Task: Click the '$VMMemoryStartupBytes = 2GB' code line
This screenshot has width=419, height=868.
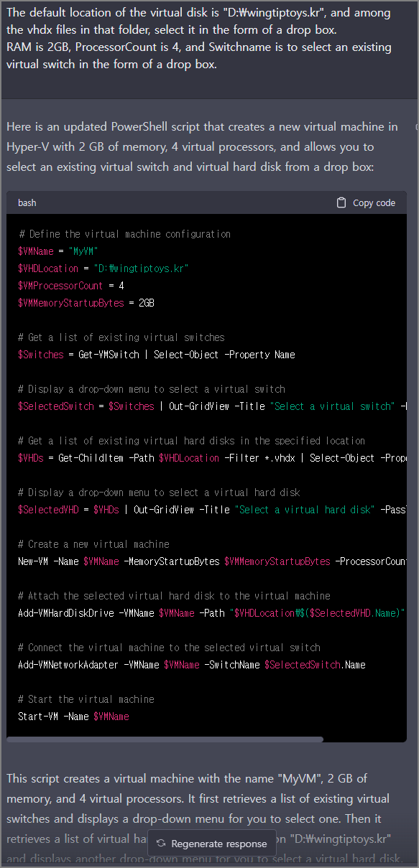Action: 86,303
